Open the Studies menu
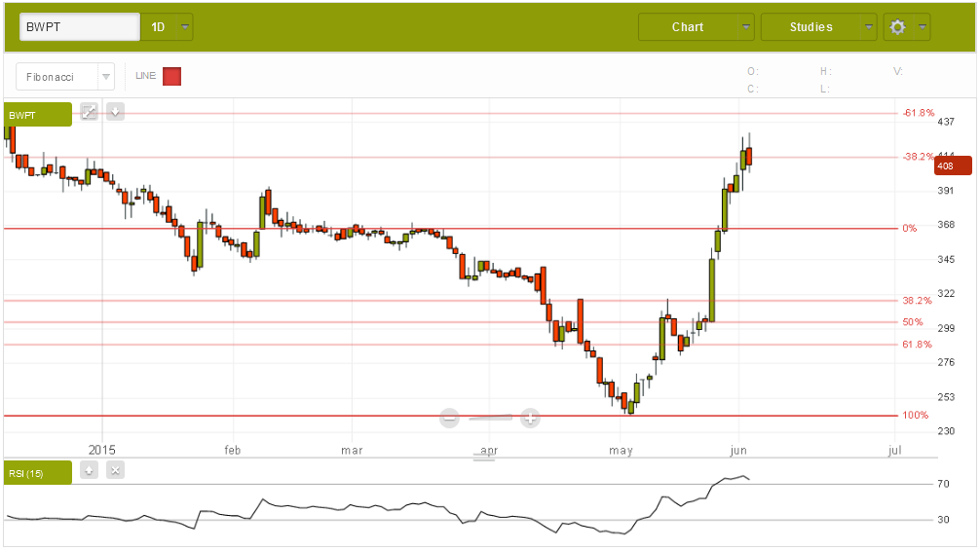 [810, 27]
